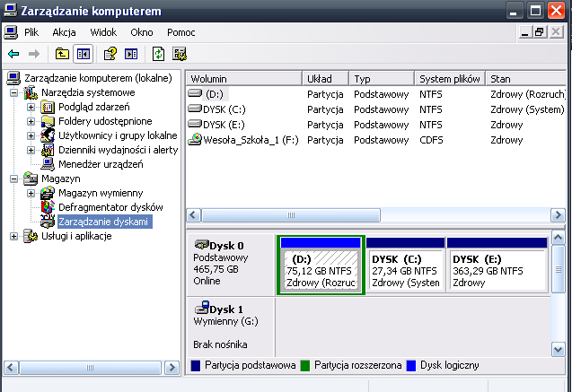Open the Okno menu
This screenshot has width=572, height=392.
point(142,32)
